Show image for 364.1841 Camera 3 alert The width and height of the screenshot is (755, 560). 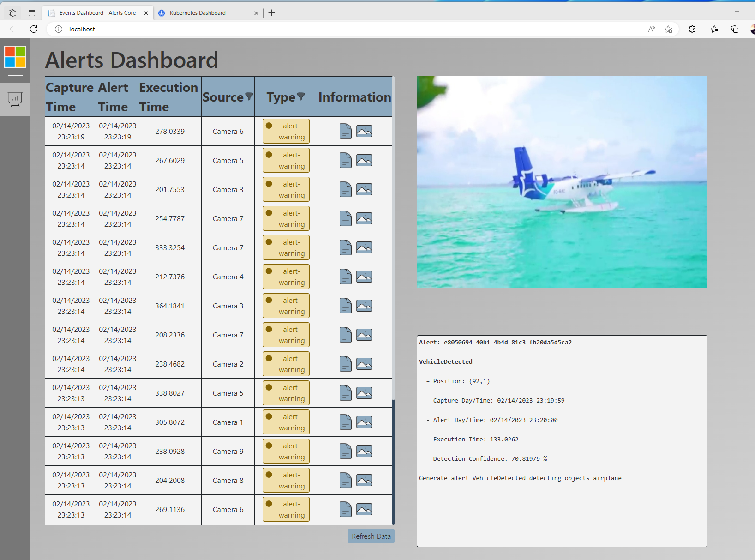click(364, 306)
